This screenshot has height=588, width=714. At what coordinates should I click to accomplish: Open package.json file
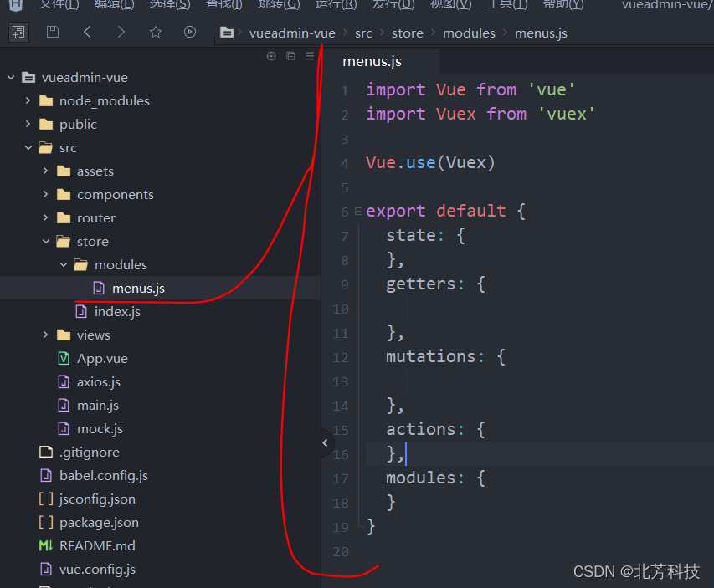click(99, 523)
